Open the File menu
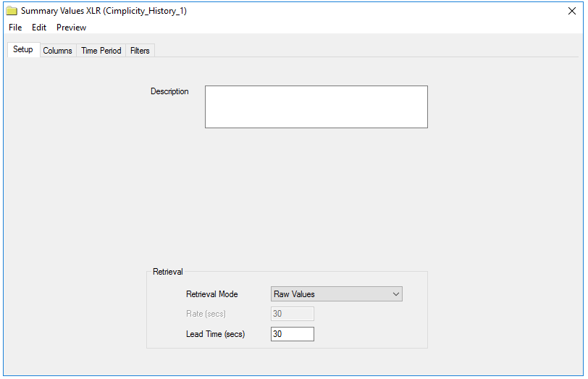The height and width of the screenshot is (379, 588). coord(15,28)
